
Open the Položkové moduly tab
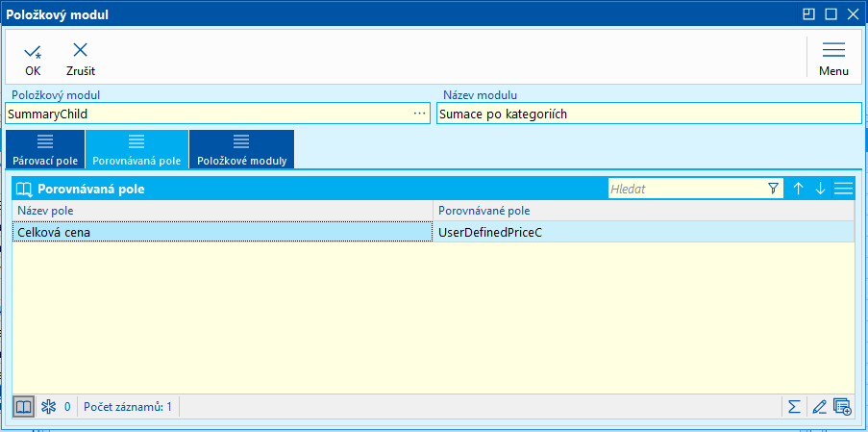click(241, 149)
